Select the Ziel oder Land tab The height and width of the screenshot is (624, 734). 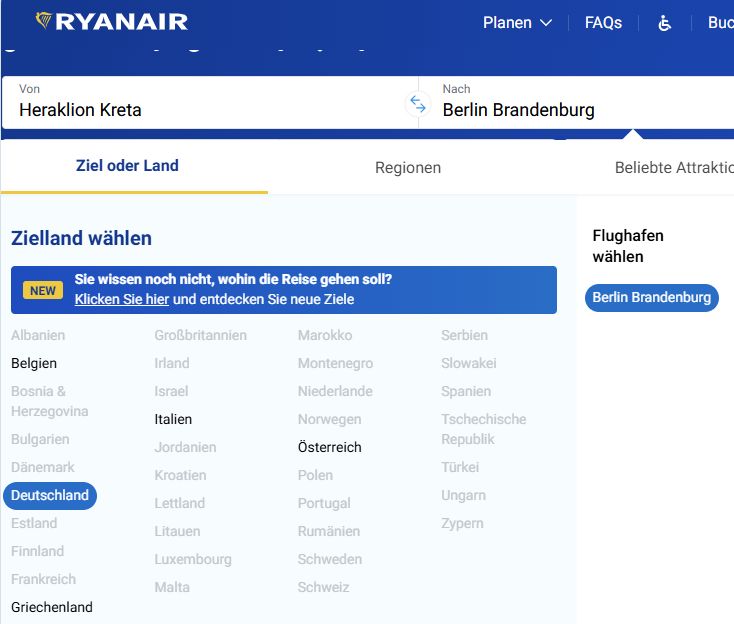click(127, 166)
